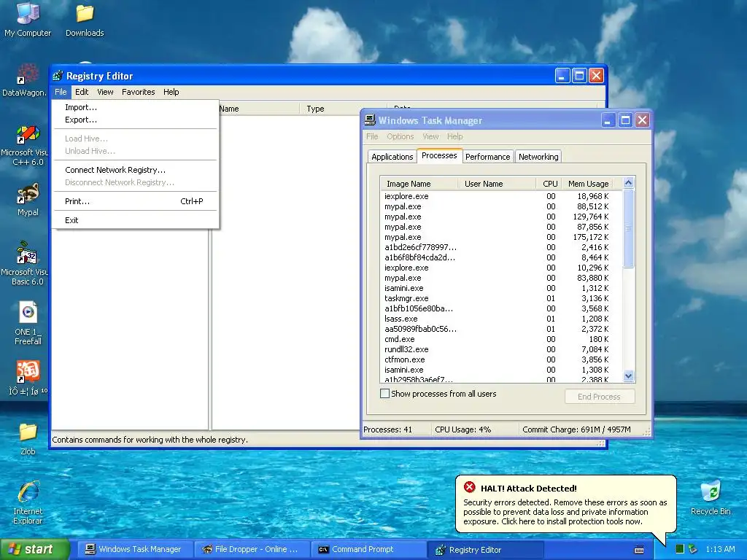Toggle Show processes from all users

(x=384, y=393)
